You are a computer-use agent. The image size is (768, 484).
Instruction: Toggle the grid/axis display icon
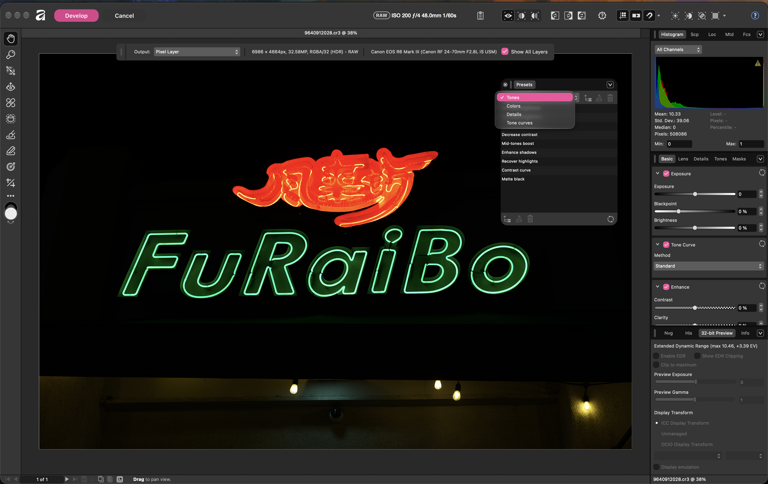tap(623, 16)
